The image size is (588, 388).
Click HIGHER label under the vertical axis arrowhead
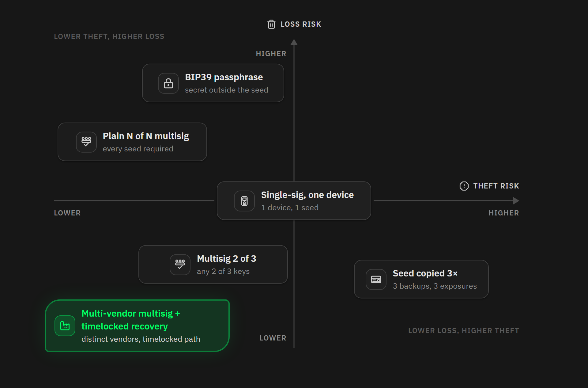coord(271,54)
